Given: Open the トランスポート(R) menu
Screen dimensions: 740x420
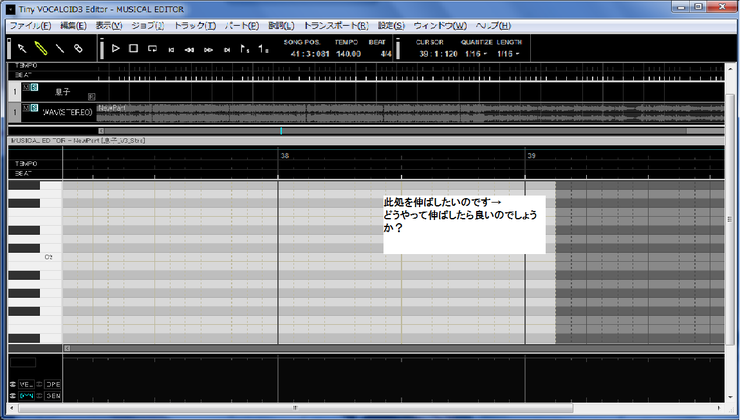Looking at the screenshot, I should (336, 25).
